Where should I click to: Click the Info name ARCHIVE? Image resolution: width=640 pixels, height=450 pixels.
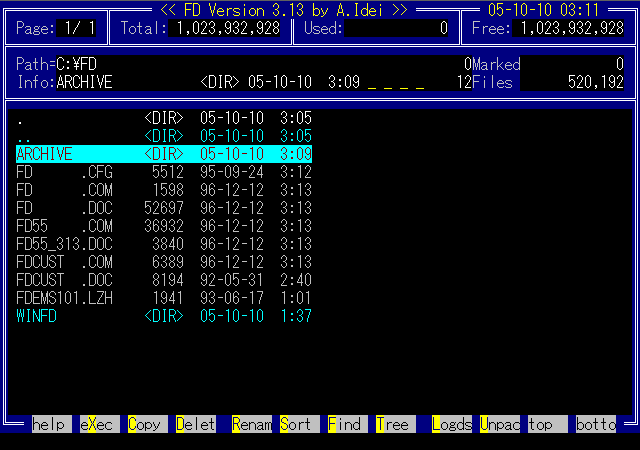pyautogui.click(x=84, y=82)
